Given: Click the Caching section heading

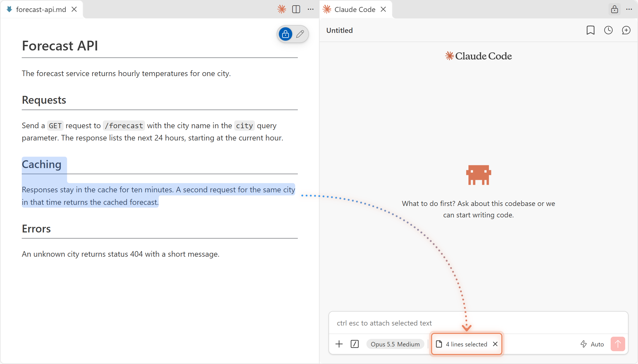Looking at the screenshot, I should 42,164.
